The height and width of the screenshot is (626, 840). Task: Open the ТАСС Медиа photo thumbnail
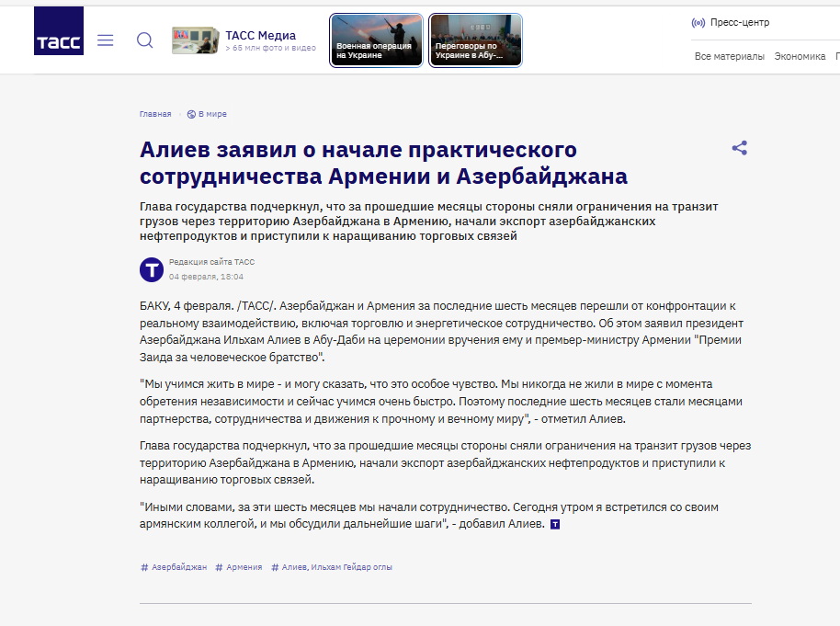pyautogui.click(x=194, y=40)
